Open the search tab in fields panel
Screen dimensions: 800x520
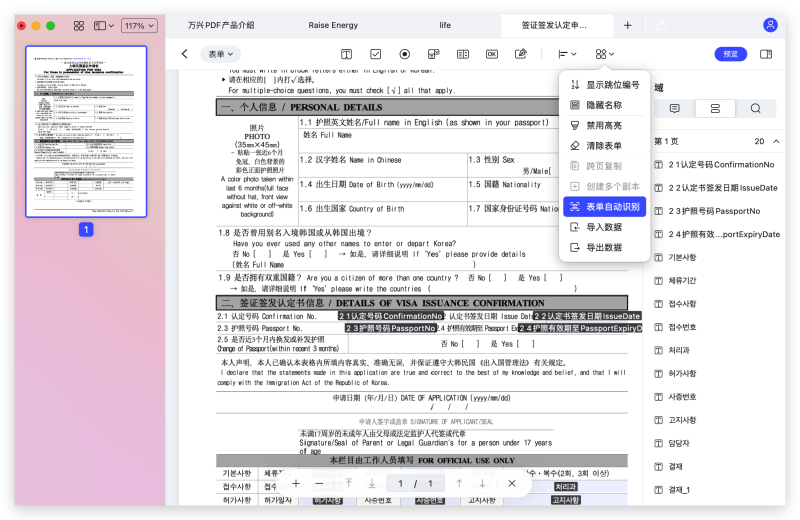pyautogui.click(x=755, y=108)
